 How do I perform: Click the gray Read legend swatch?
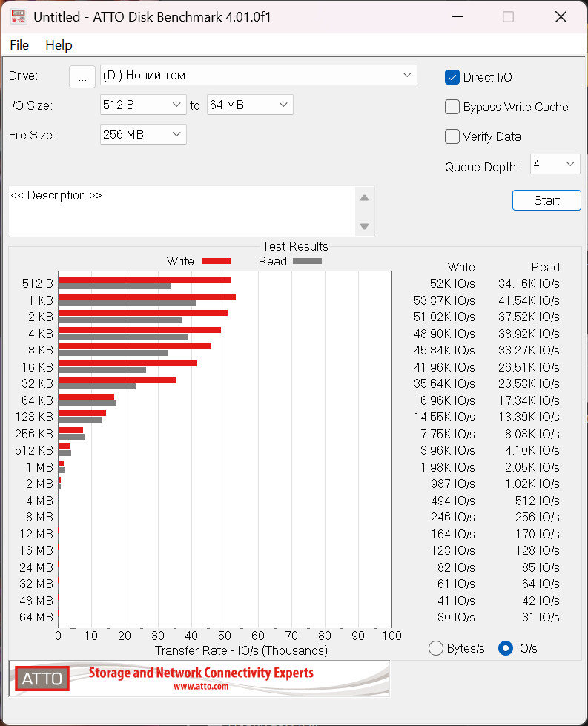(308, 261)
